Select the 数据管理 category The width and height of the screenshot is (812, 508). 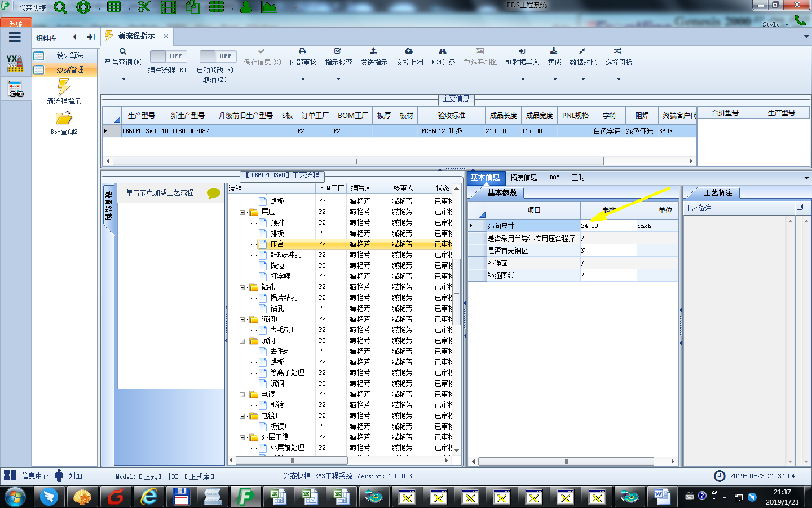64,69
